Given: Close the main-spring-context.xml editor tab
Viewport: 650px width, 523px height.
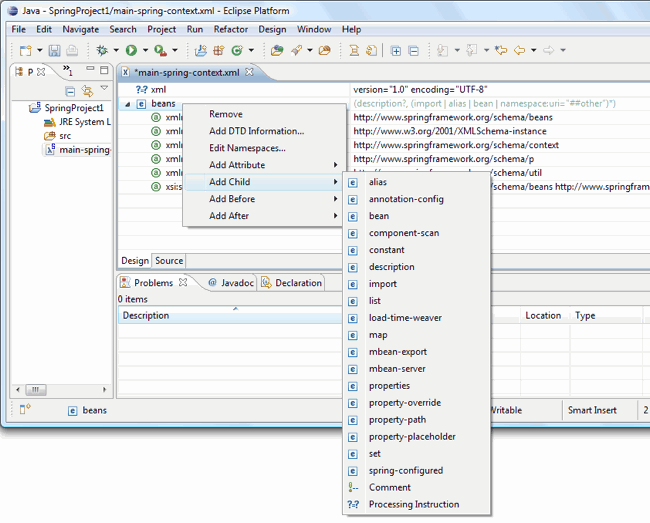Looking at the screenshot, I should pyautogui.click(x=250, y=72).
